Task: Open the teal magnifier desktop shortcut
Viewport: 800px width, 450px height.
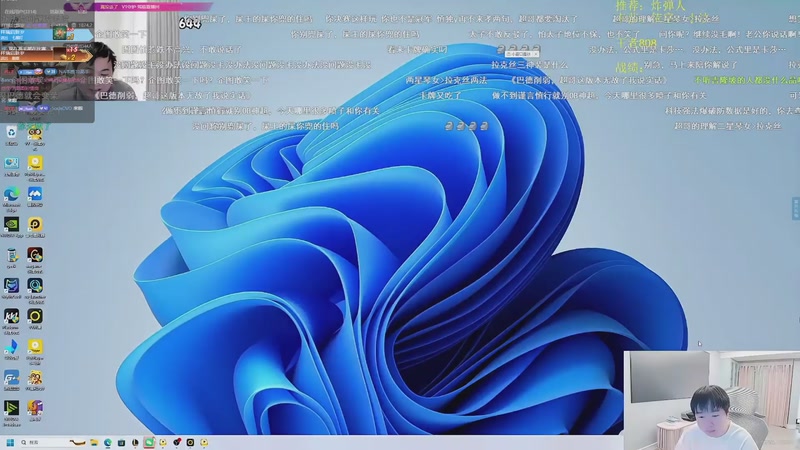Action: click(35, 286)
